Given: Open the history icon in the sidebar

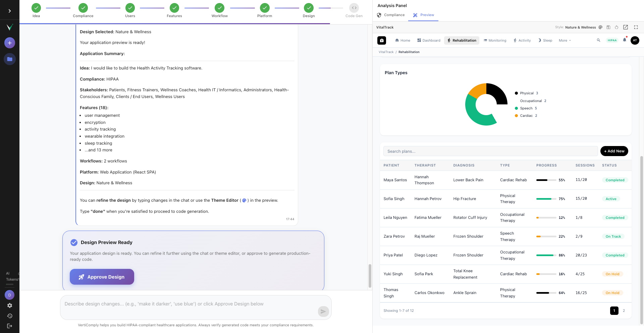Looking at the screenshot, I should click(10, 316).
